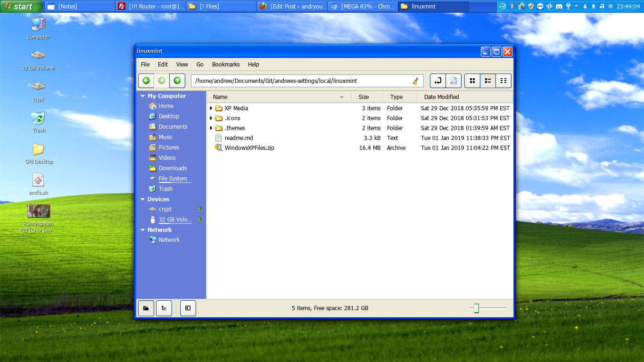
Task: Collapse the My Computer section
Action: [x=143, y=96]
